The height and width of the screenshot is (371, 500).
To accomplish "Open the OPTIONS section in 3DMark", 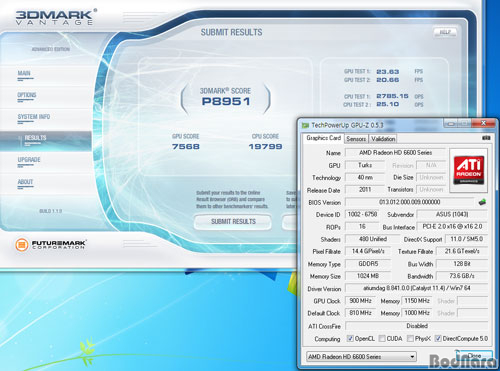I will [x=27, y=95].
